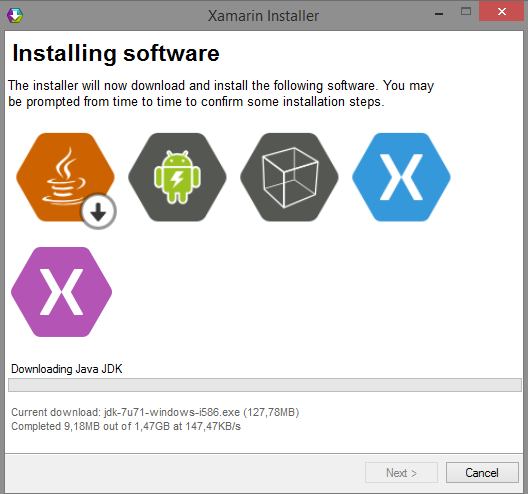Viewport: 528px width, 494px height.
Task: Click the orange Java JDK hexagon icon
Action: [65, 177]
